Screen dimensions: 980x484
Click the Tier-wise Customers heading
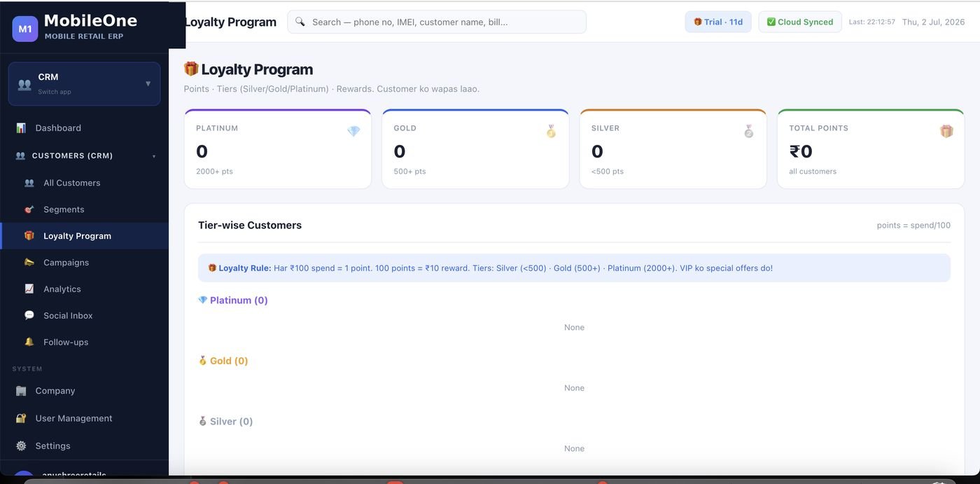[x=250, y=225]
